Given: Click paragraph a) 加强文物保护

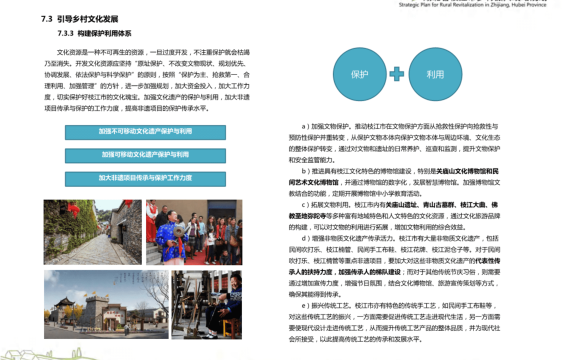Looking at the screenshot, I should pyautogui.click(x=394, y=143).
